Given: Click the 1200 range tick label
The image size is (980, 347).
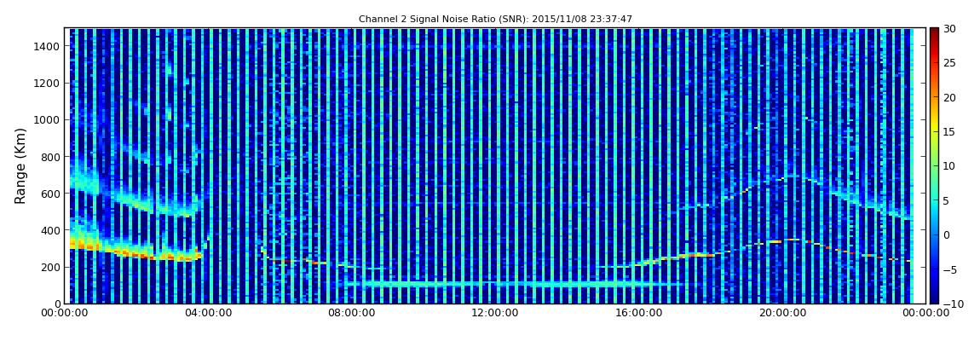Looking at the screenshot, I should [x=48, y=84].
